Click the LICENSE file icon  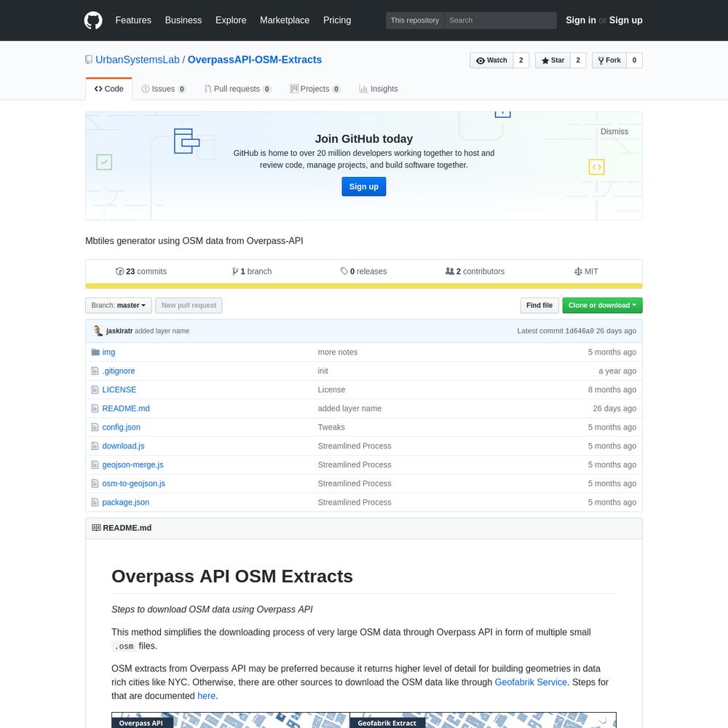95,389
